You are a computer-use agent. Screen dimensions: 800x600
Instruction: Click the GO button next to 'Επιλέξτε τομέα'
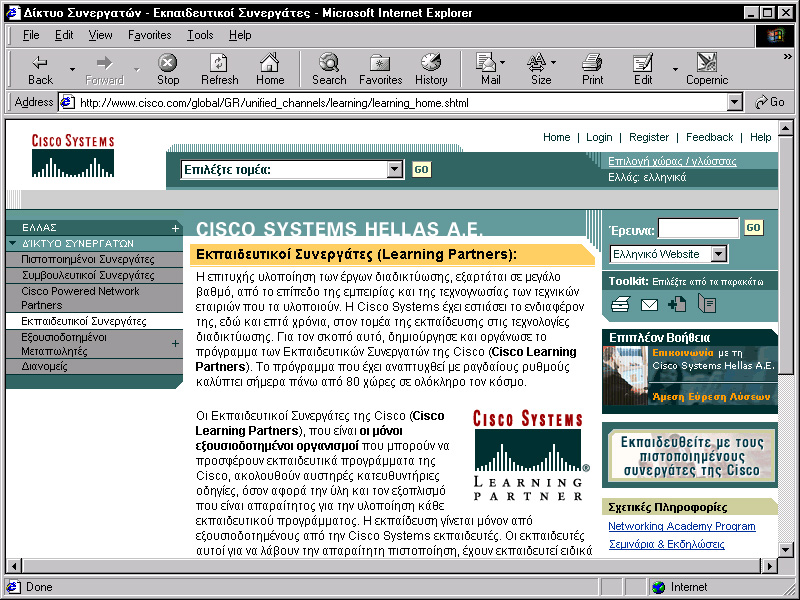[x=421, y=169]
